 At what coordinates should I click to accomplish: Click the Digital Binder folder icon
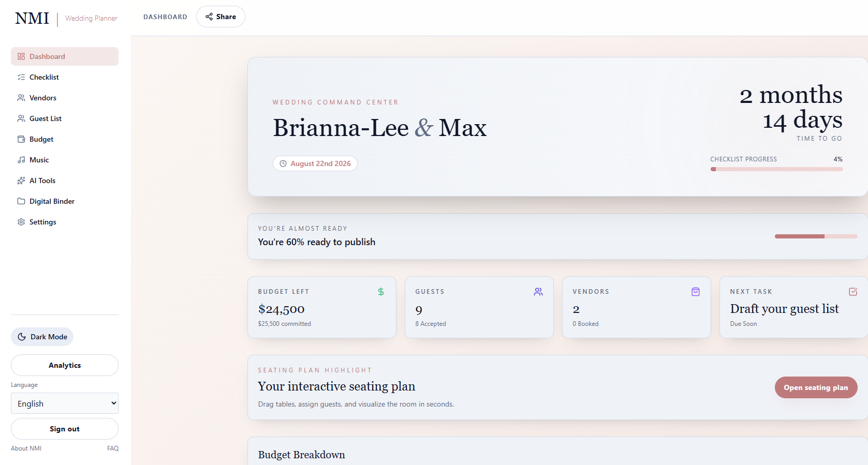pos(21,201)
